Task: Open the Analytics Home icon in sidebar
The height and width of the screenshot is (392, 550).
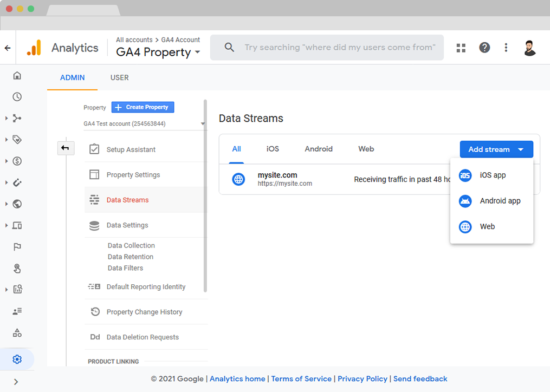Action: (x=17, y=75)
